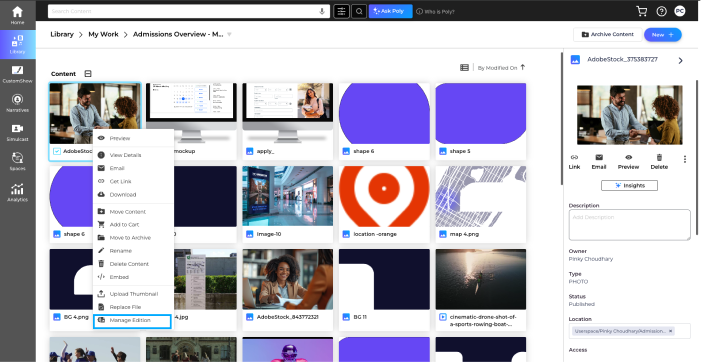Toggle the By Modified On sort direction arrow

click(523, 67)
